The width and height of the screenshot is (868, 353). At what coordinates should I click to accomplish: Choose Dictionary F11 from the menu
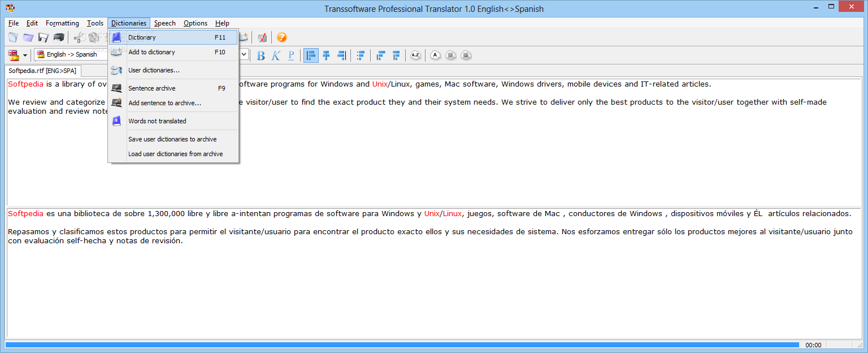[173, 37]
